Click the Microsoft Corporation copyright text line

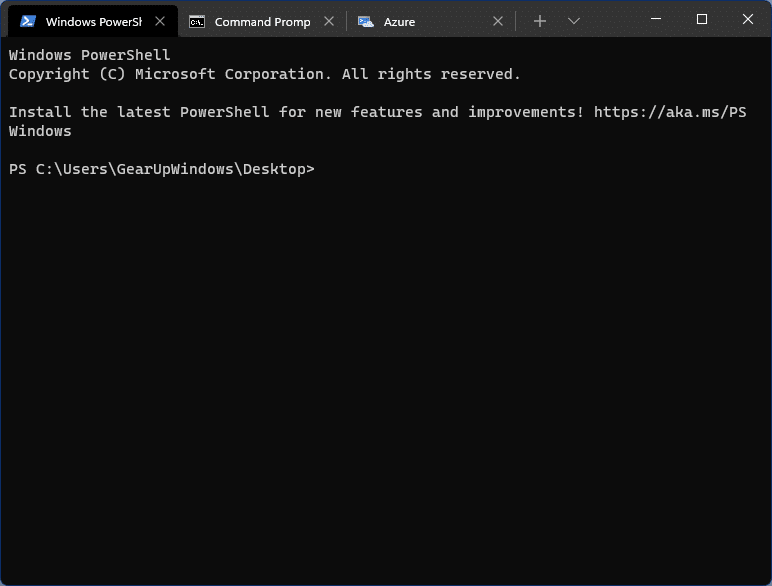coord(265,74)
